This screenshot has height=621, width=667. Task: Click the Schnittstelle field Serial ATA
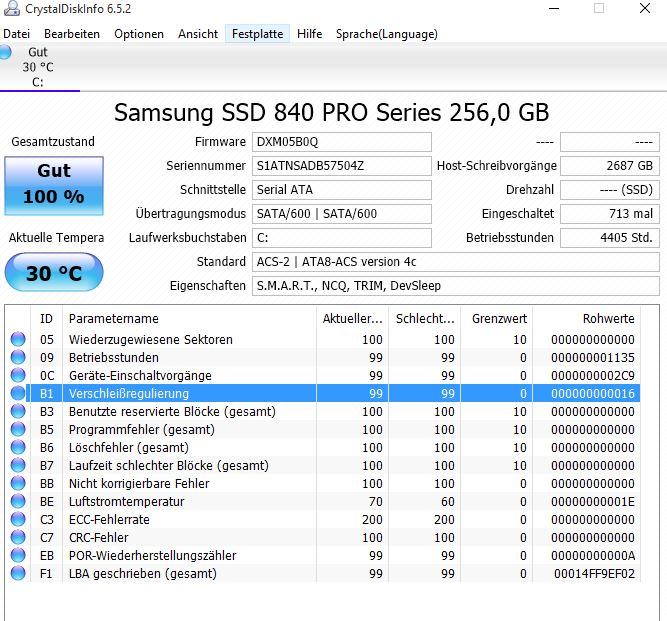pyautogui.click(x=342, y=190)
